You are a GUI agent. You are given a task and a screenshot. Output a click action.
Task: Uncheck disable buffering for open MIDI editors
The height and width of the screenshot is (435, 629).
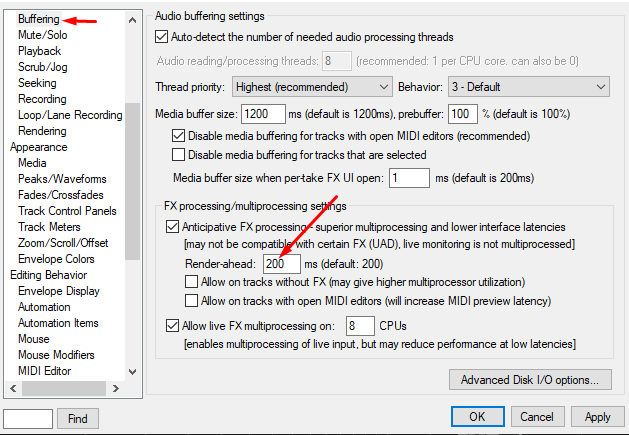[179, 135]
